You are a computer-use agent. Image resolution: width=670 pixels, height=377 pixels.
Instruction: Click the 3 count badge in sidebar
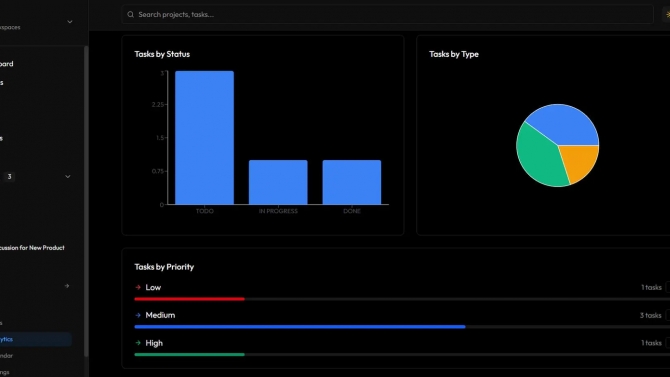coord(9,177)
